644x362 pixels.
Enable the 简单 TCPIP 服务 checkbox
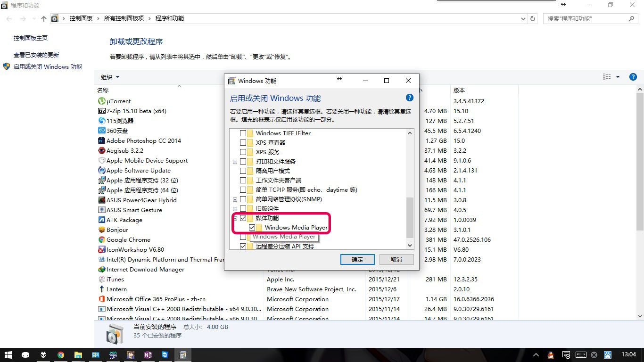pos(243,190)
